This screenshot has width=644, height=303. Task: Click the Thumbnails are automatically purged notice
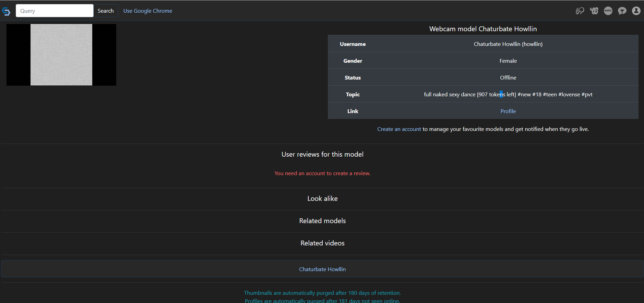[322, 293]
